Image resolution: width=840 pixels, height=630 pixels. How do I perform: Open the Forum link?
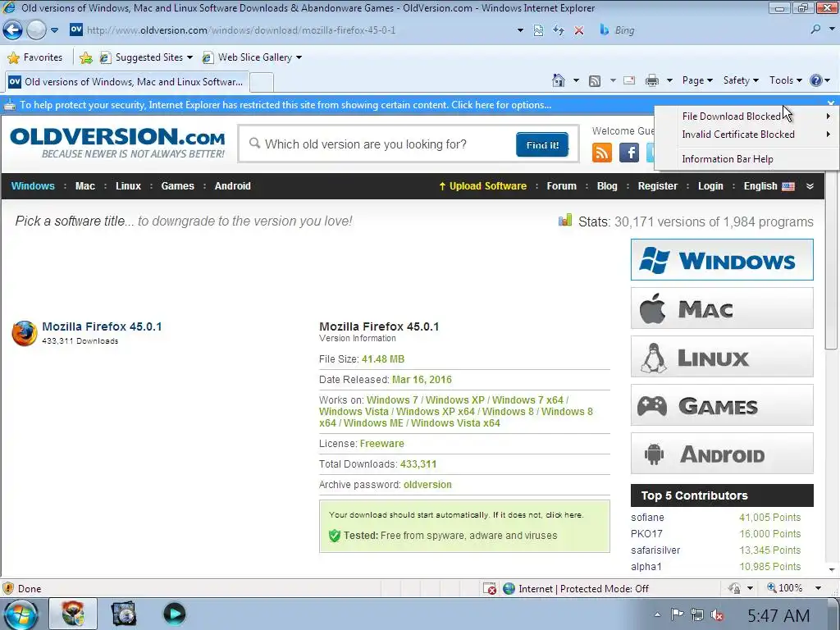[x=561, y=186]
